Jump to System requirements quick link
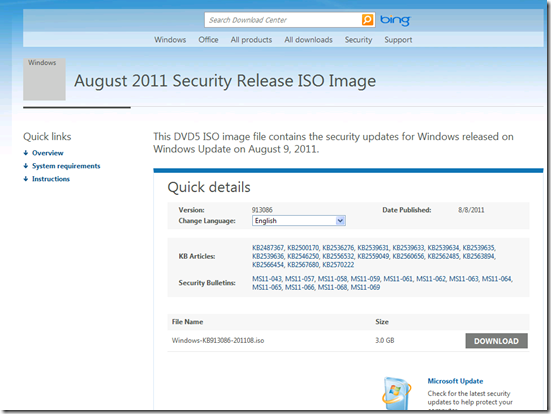The height and width of the screenshot is (414, 551). (x=66, y=166)
